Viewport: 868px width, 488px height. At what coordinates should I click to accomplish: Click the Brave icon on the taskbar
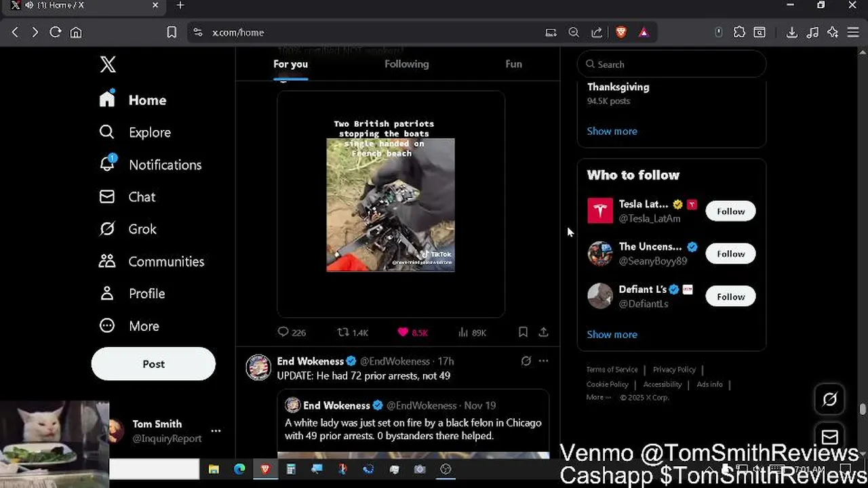[x=265, y=469]
